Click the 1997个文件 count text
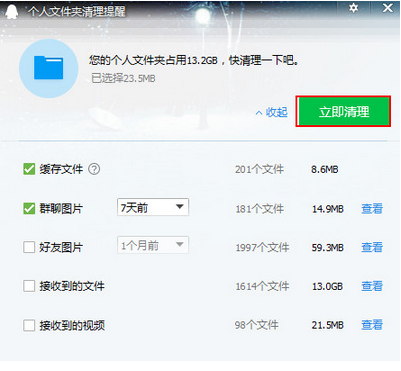This screenshot has width=401, height=371. point(262,248)
